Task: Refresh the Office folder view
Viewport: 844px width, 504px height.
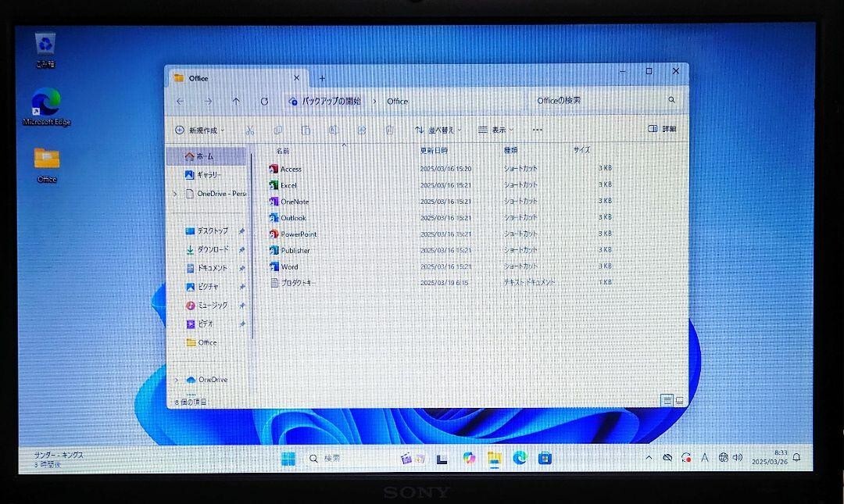Action: [x=264, y=102]
